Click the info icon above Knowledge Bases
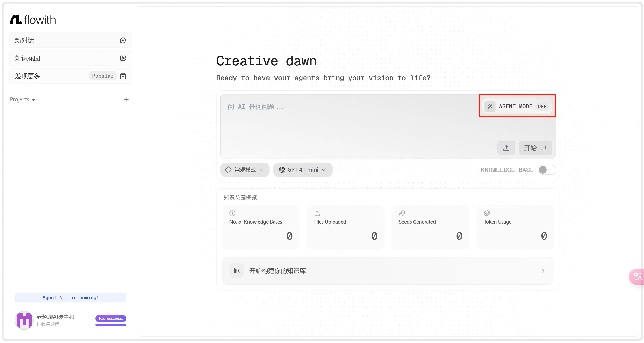This screenshot has height=343, width=644. click(232, 213)
